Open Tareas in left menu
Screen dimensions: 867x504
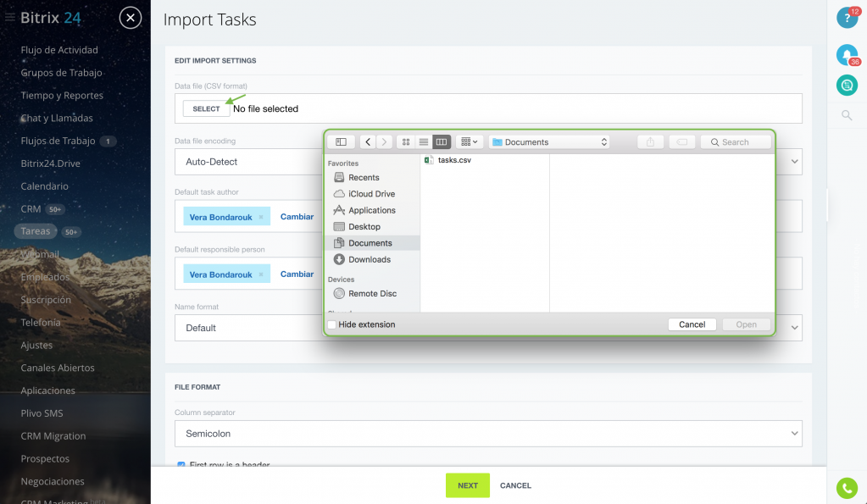click(36, 231)
